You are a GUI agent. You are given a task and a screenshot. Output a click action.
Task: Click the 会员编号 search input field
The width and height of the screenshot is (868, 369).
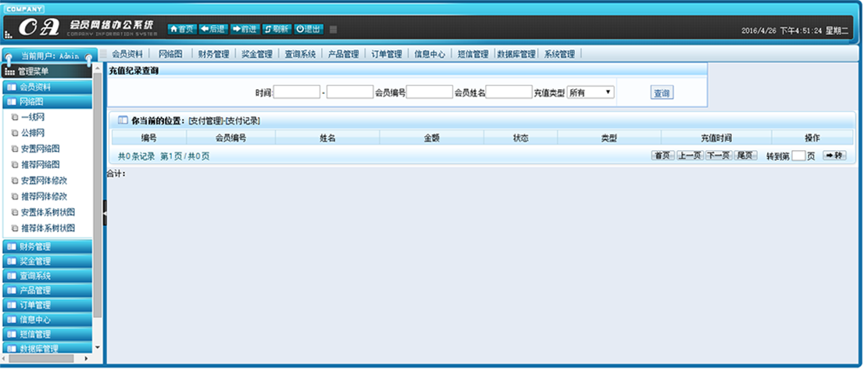click(430, 92)
